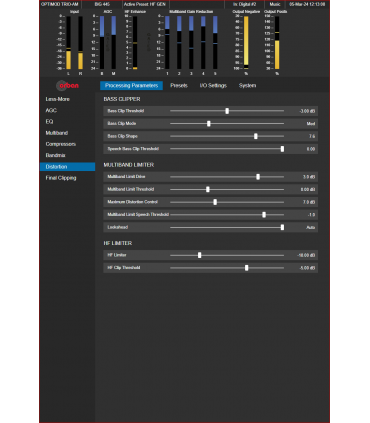The image size is (370, 423).
Task: Click the Bass Clip Shape slider
Action: (x=227, y=136)
